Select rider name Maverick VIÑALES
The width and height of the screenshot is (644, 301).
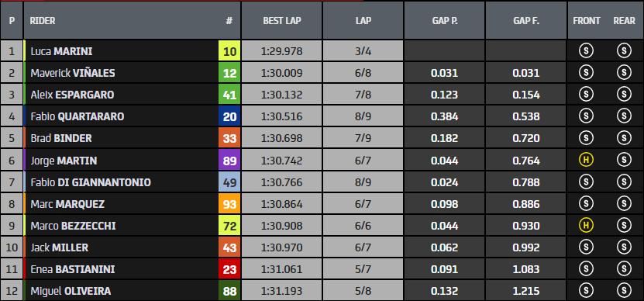(x=73, y=73)
